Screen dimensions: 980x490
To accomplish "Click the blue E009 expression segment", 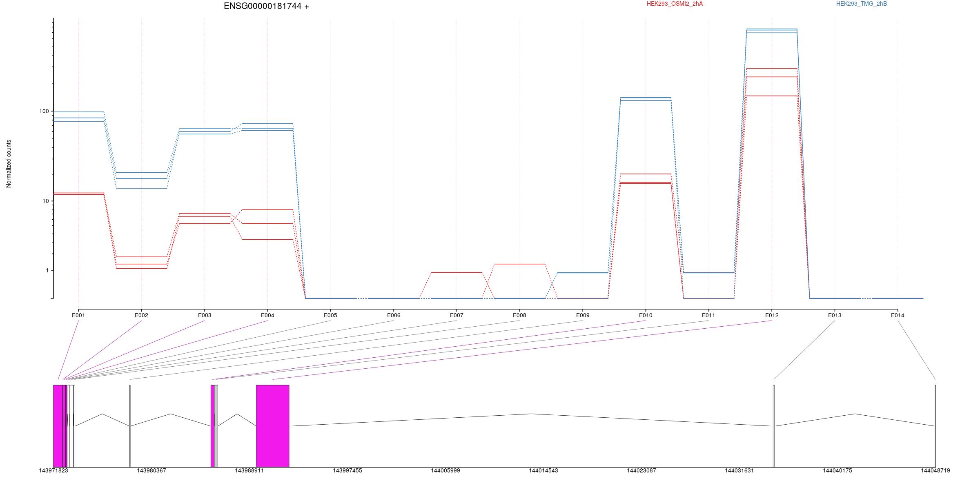I will [x=583, y=273].
